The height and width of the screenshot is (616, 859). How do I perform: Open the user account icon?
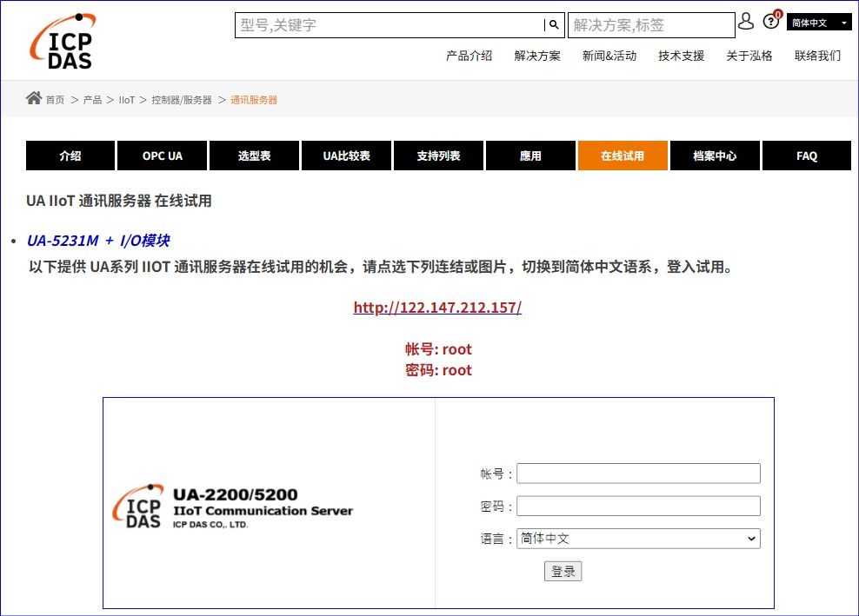(746, 22)
